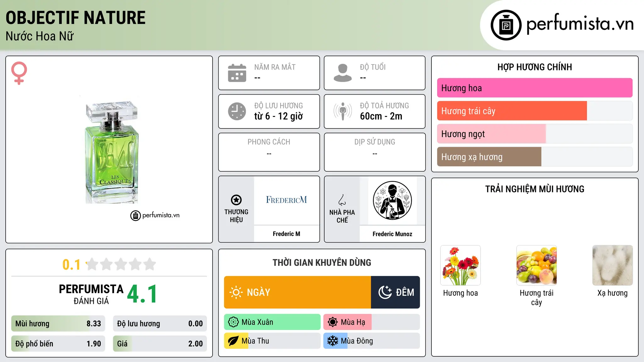Click the five-star rating row
644x362 pixels.
pos(121,264)
